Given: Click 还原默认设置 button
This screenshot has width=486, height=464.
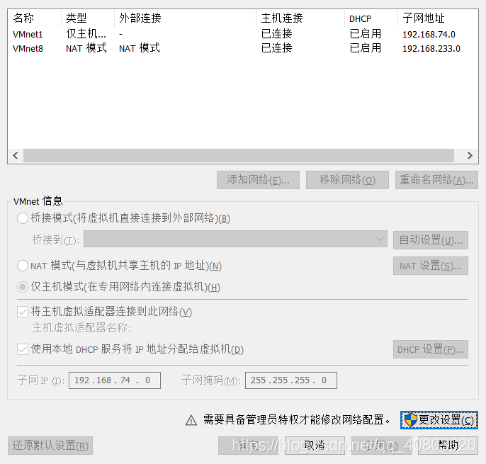Looking at the screenshot, I should 50,446.
